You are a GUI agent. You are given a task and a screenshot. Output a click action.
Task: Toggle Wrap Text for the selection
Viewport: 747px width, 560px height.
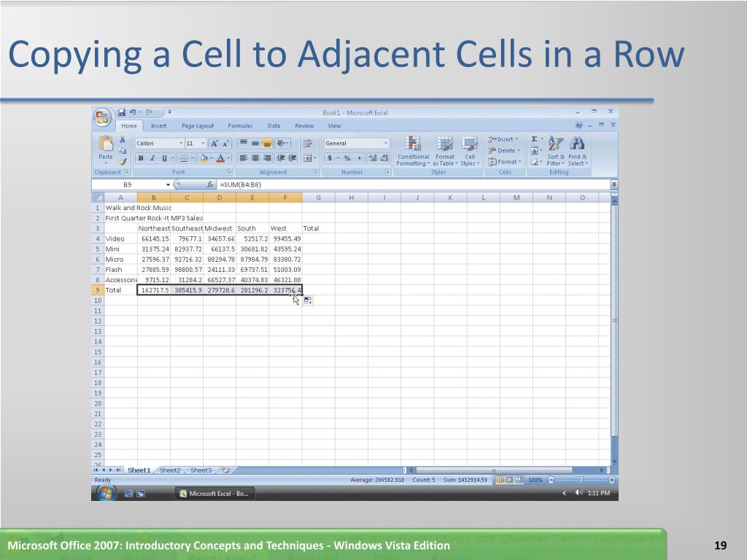point(308,144)
